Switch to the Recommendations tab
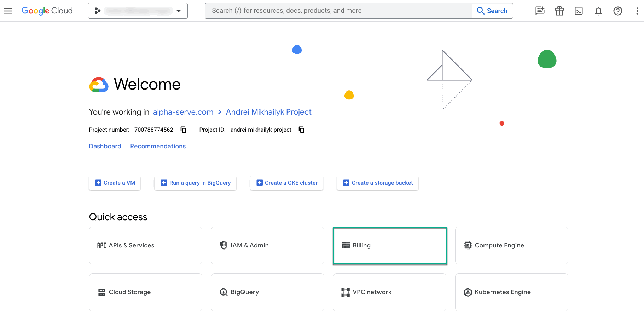This screenshot has width=644, height=326. 158,146
